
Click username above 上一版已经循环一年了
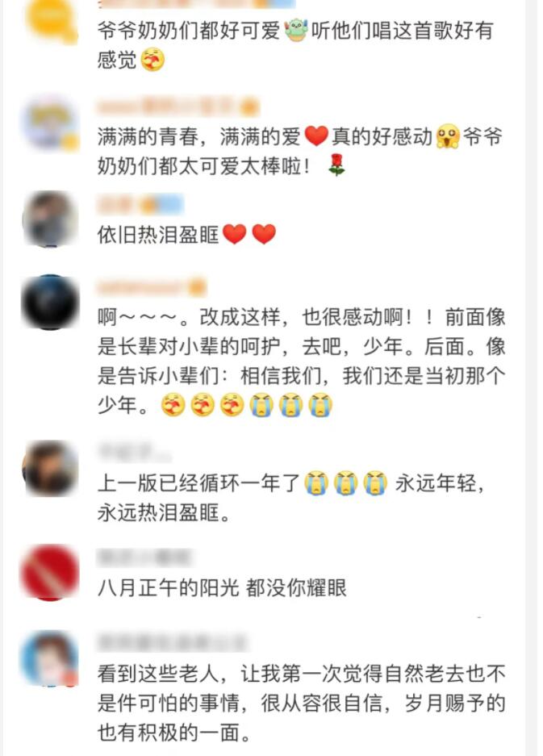tap(134, 453)
